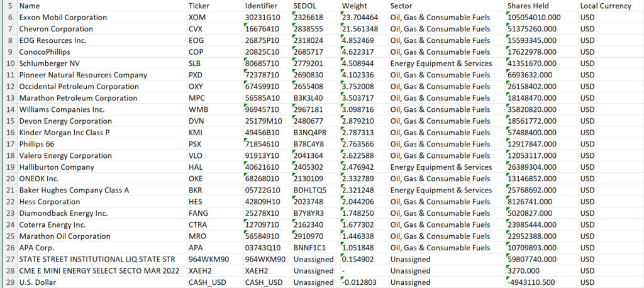Click the BKR ticker cell

tap(215, 191)
